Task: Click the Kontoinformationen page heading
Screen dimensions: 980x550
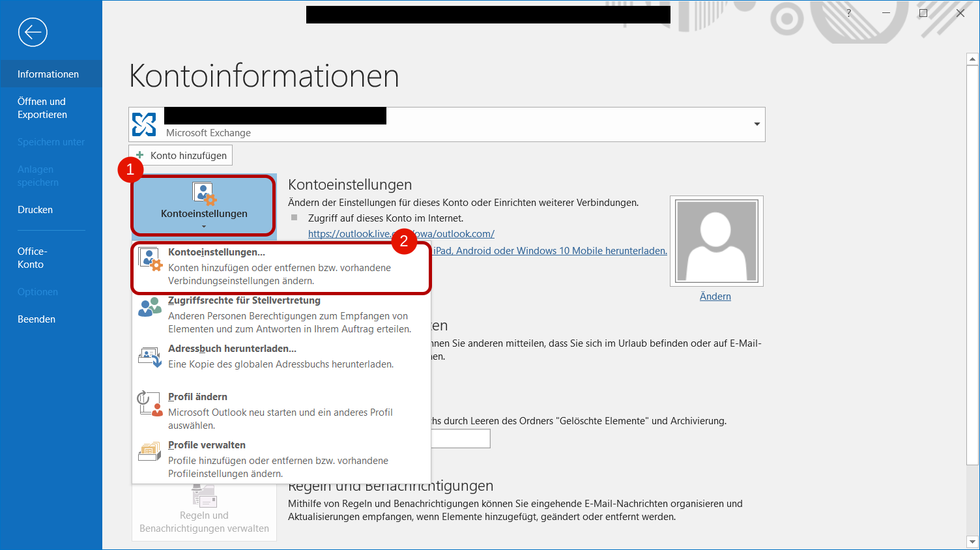Action: (264, 76)
